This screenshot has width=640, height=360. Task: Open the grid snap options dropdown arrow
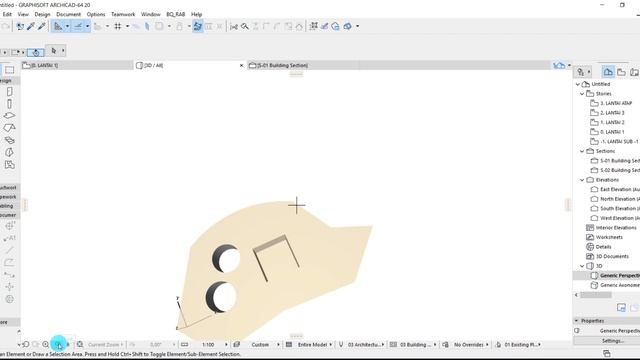pos(127,27)
